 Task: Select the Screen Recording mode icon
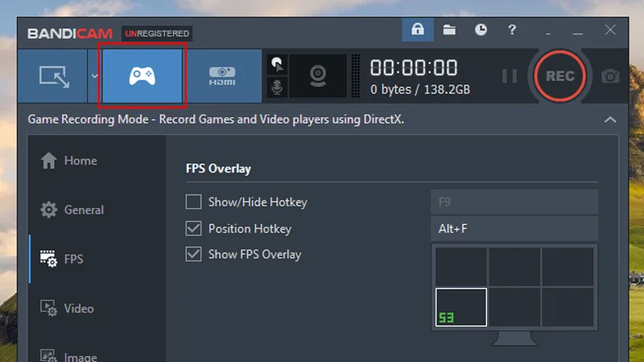(x=54, y=76)
